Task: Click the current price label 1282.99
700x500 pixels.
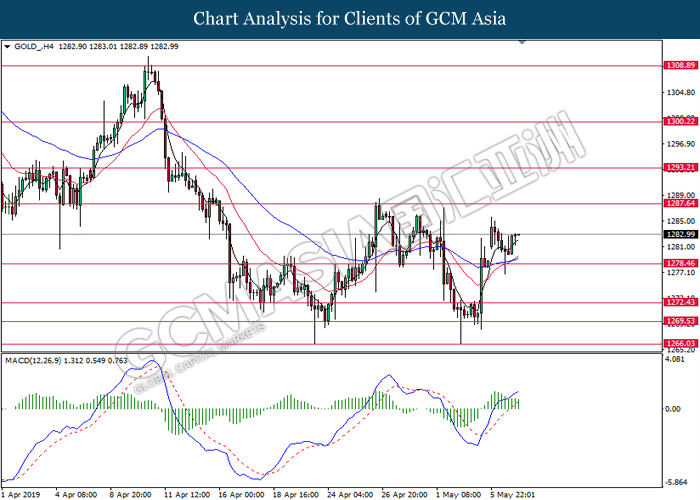Action: click(680, 234)
